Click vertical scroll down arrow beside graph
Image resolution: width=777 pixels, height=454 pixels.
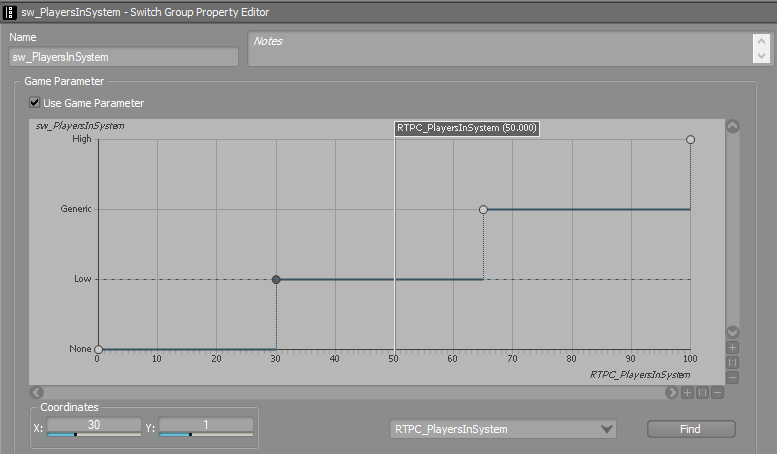pyautogui.click(x=732, y=332)
